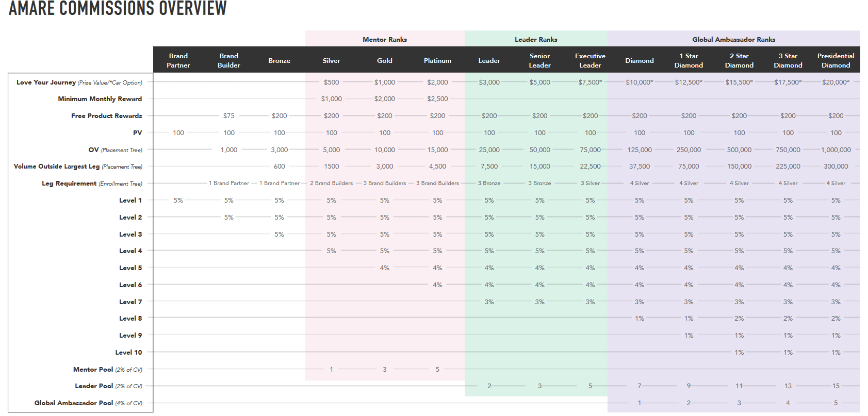Click the Bronze Level 3 5% cell
The width and height of the screenshot is (868, 416).
[280, 235]
